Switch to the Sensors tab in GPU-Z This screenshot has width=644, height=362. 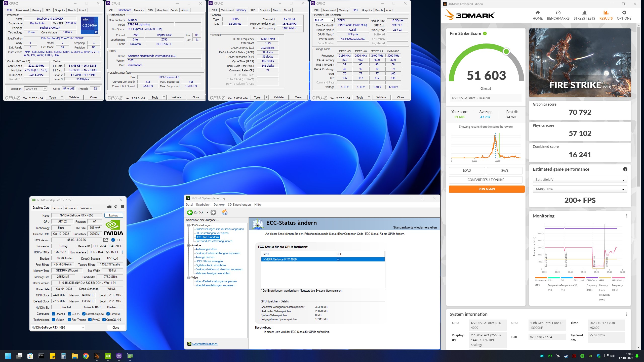57,208
